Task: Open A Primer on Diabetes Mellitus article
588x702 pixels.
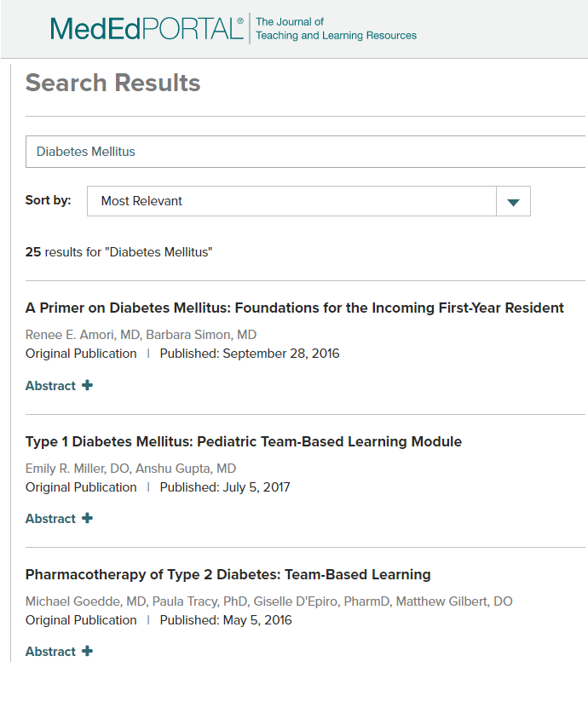Action: [x=294, y=308]
